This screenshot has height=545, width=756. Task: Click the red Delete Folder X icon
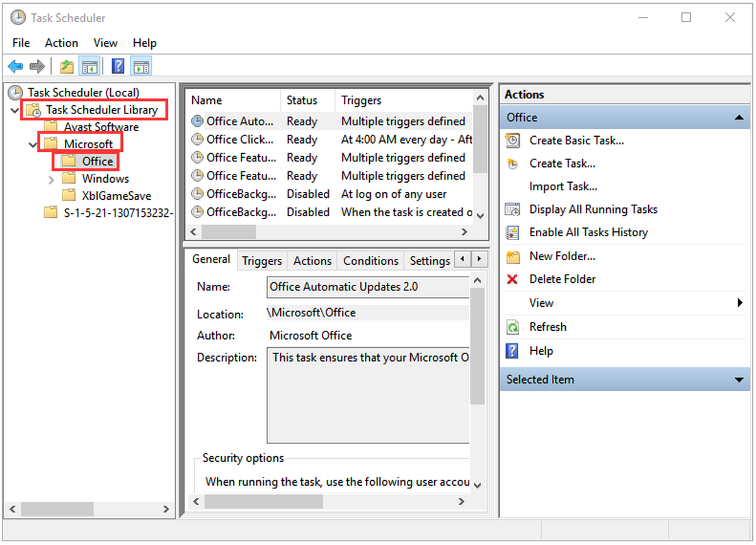click(513, 279)
